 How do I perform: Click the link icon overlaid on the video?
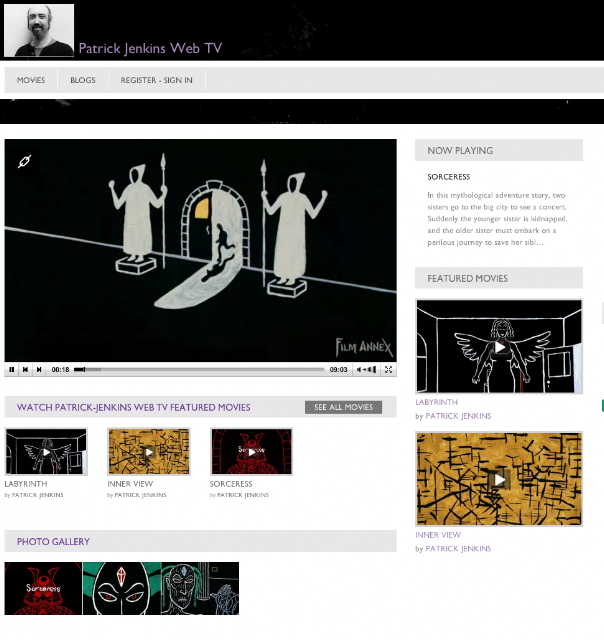(x=24, y=161)
